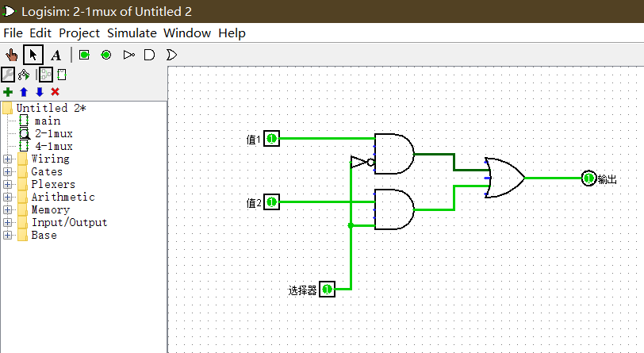Pick the AND gate toolbar icon
The width and height of the screenshot is (644, 353).
click(149, 55)
